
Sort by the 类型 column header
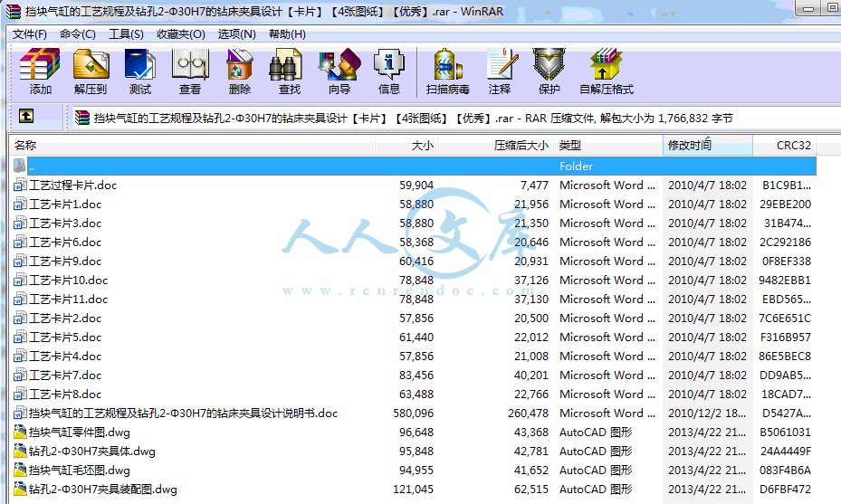608,146
